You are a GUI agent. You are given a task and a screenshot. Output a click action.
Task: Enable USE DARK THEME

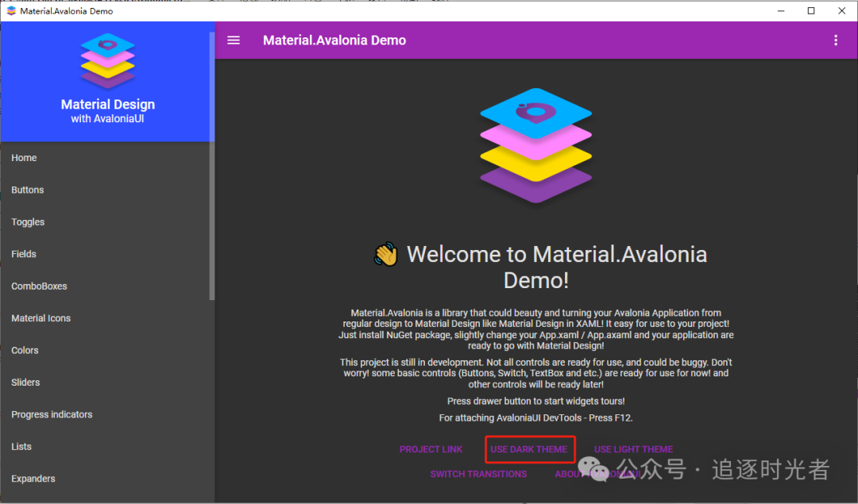pos(529,448)
